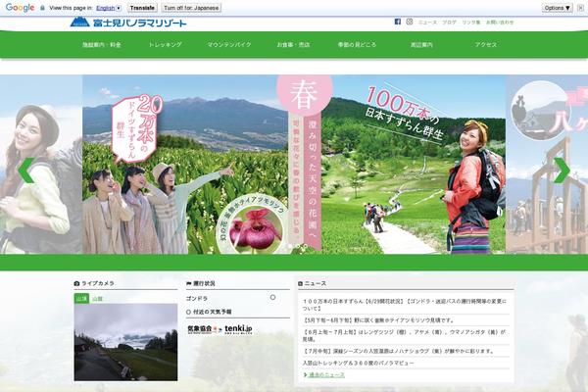This screenshot has width=588, height=392.
Task: Read news about 100万本の日本すずらん bloom status
Action: (405, 305)
